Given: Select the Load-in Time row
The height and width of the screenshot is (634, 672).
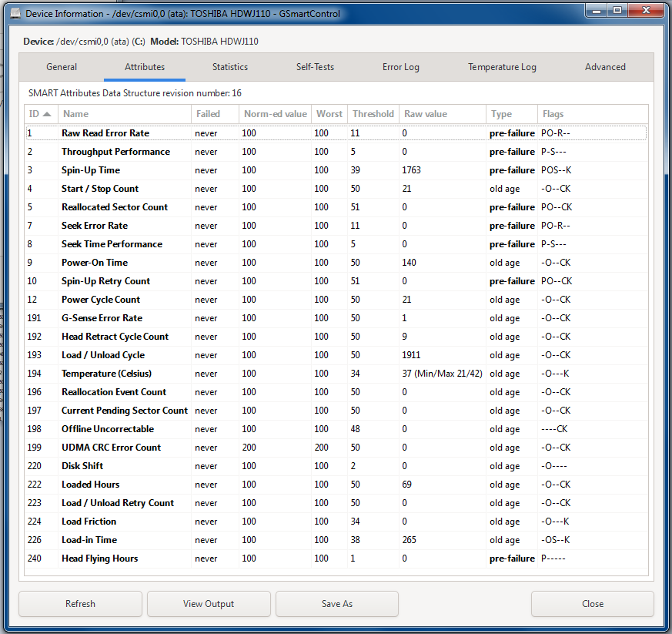Looking at the screenshot, I should click(x=336, y=539).
